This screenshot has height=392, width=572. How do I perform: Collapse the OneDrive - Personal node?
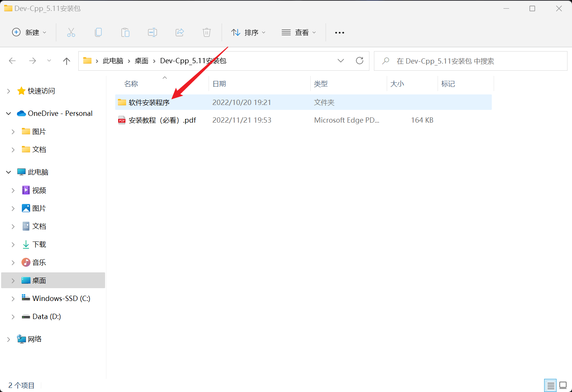9,113
